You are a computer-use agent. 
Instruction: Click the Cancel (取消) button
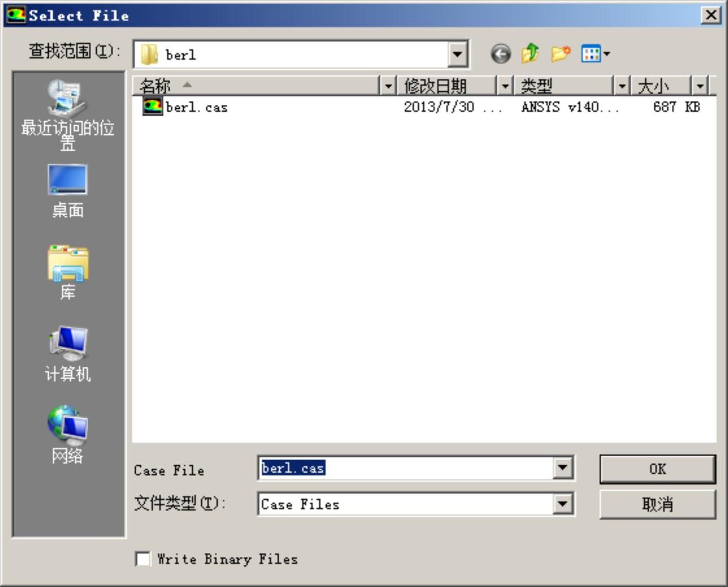click(657, 504)
